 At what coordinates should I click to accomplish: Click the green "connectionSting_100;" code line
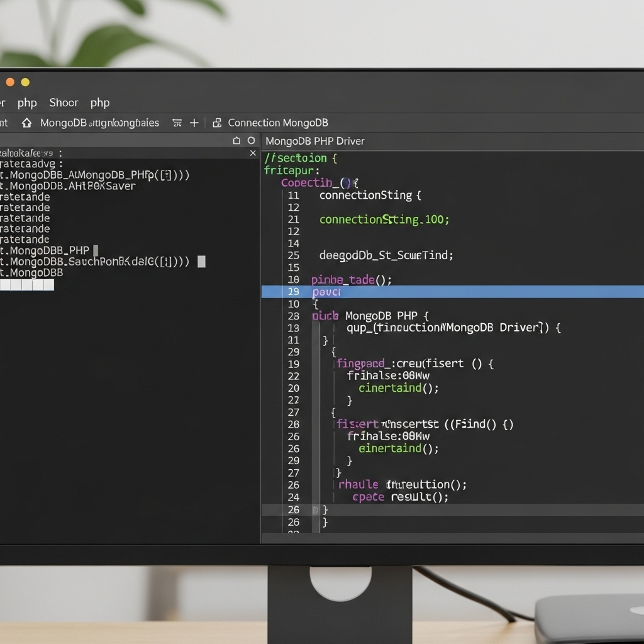[x=384, y=219]
